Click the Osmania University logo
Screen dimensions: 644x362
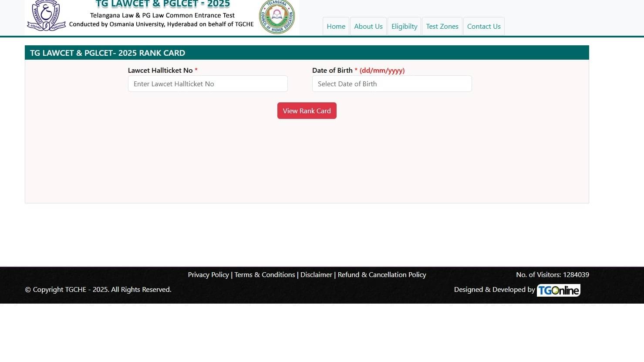46,16
